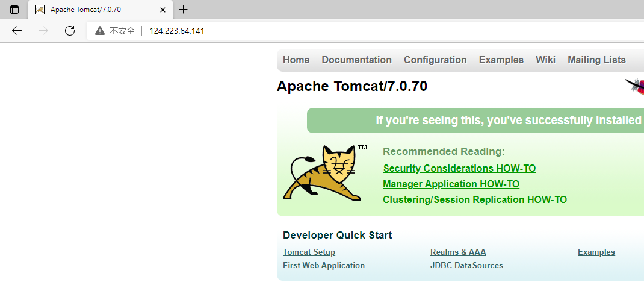Focus the address bar showing 124.223.64.141
This screenshot has width=644, height=282.
click(x=361, y=31)
